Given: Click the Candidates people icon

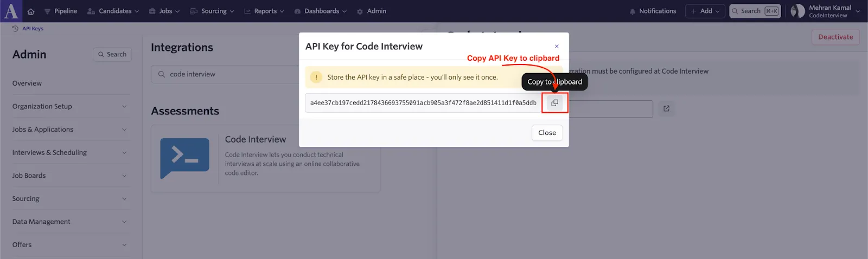Looking at the screenshot, I should tap(91, 11).
